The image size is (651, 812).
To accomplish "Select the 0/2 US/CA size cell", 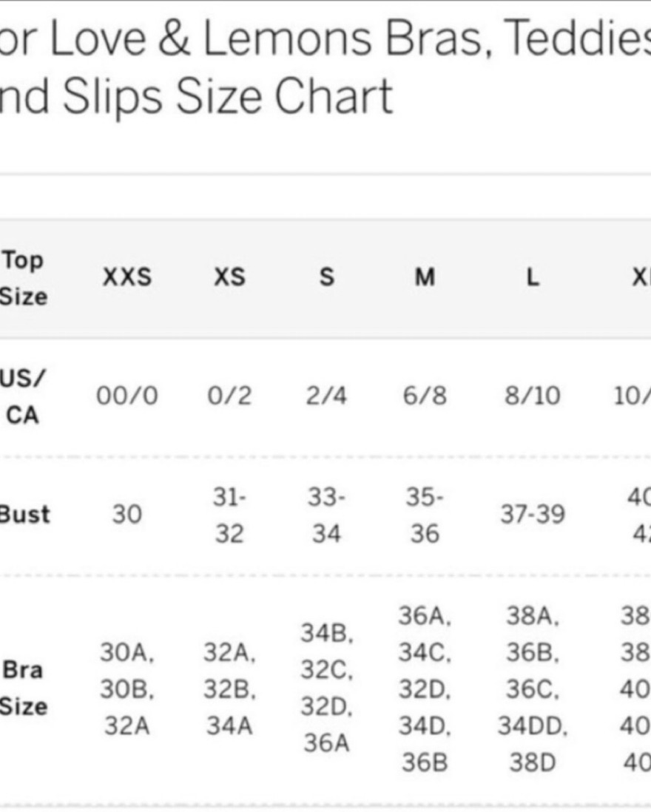I will point(229,396).
